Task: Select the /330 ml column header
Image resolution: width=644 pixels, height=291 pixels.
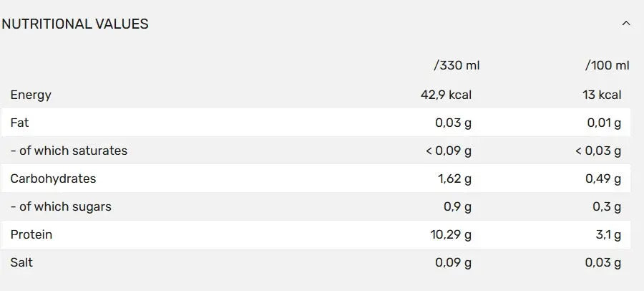Action: click(x=457, y=65)
